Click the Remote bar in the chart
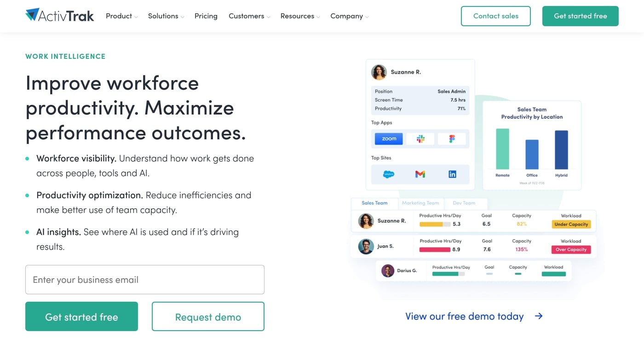 (x=502, y=149)
